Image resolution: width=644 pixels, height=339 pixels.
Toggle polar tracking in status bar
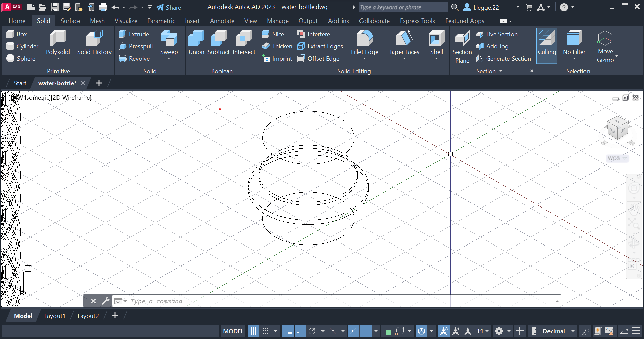point(313,331)
